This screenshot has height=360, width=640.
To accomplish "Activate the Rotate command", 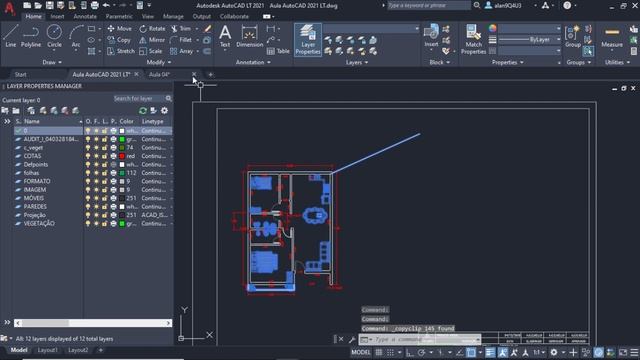I will tap(152, 29).
